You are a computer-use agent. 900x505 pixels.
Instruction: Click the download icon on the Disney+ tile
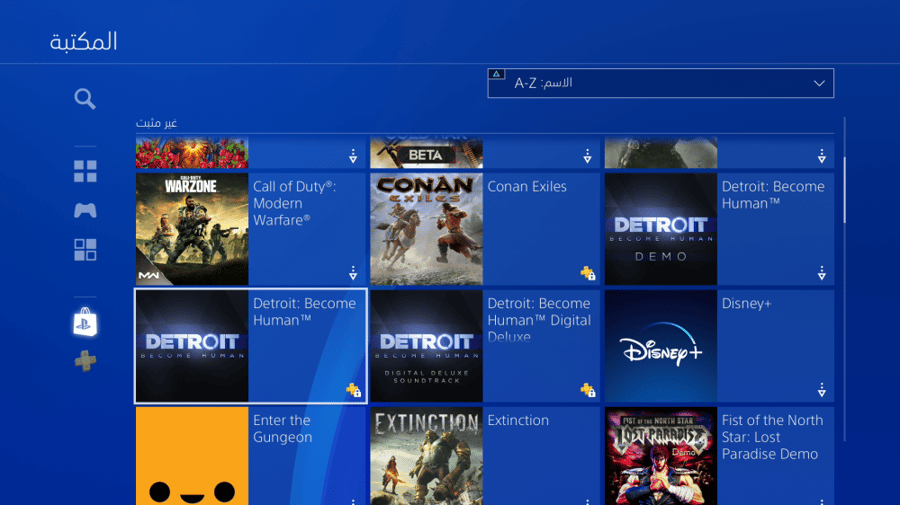pyautogui.click(x=821, y=390)
